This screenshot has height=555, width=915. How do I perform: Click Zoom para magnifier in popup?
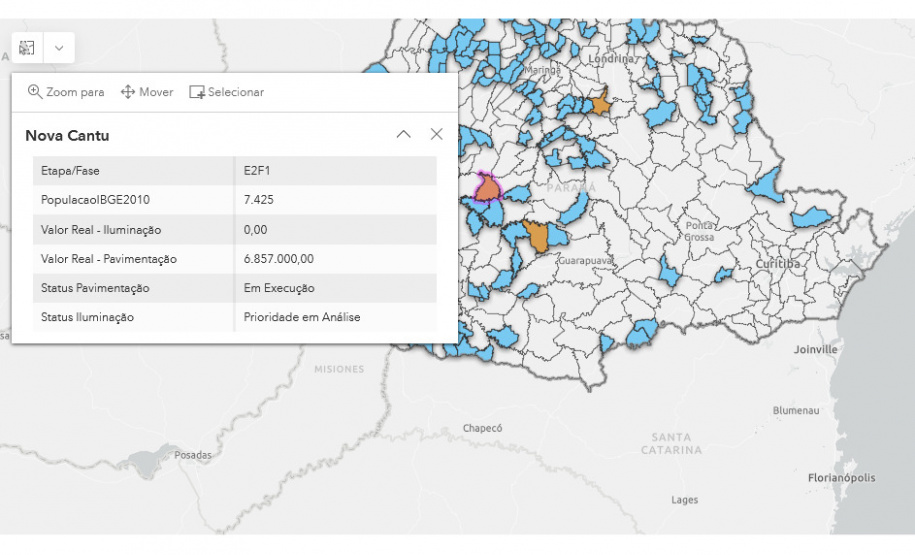pos(35,92)
